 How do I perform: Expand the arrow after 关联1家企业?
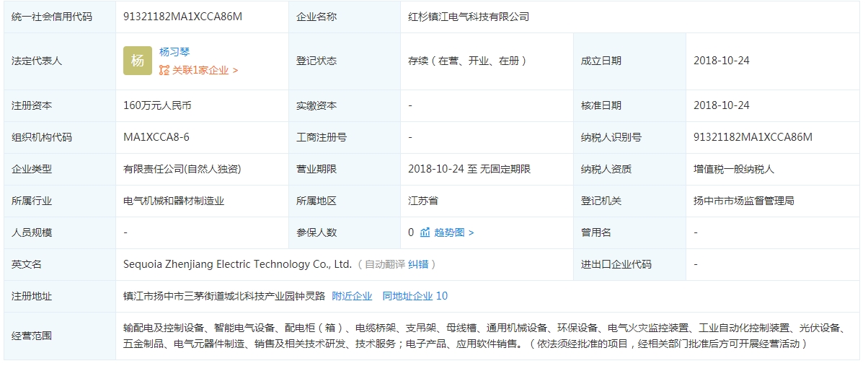click(x=236, y=70)
